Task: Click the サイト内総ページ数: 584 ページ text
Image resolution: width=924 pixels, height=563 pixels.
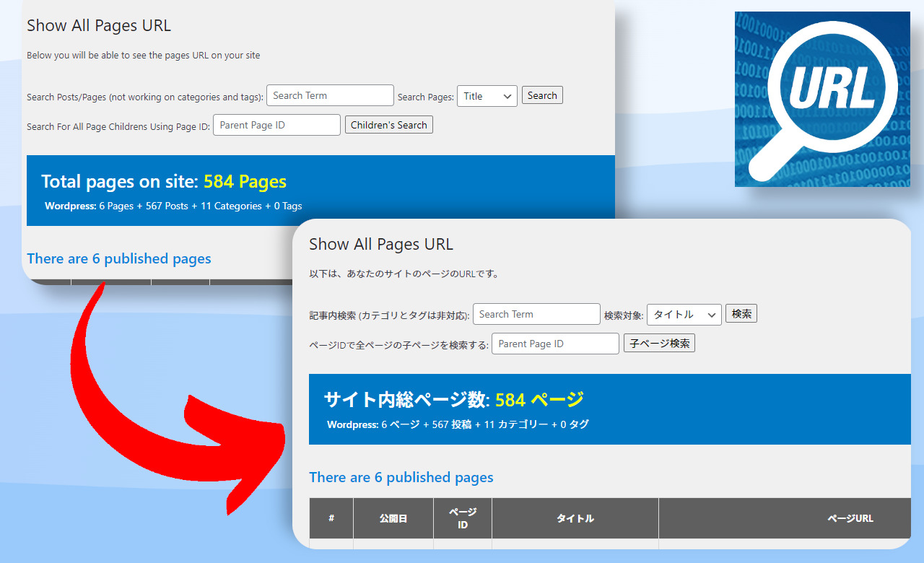Action: click(453, 399)
